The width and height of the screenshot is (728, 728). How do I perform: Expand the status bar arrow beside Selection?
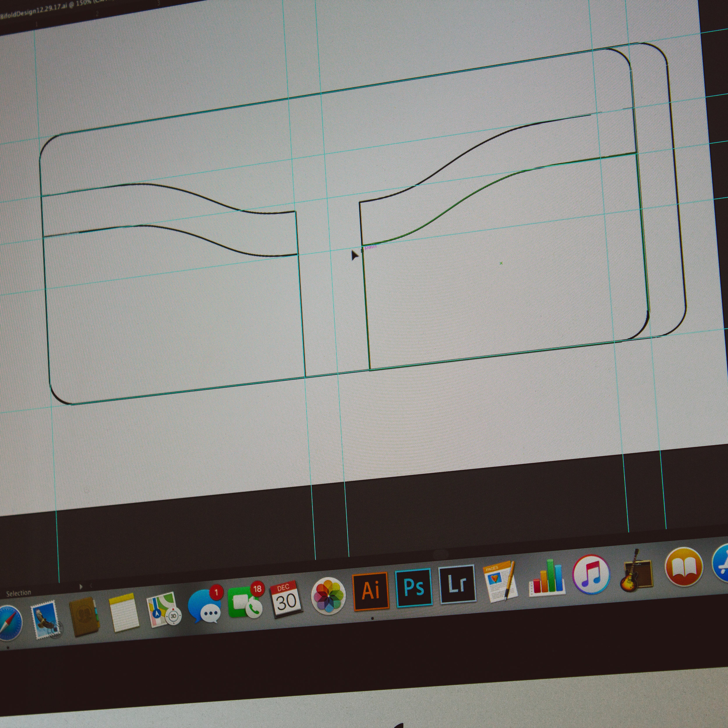coord(81,587)
